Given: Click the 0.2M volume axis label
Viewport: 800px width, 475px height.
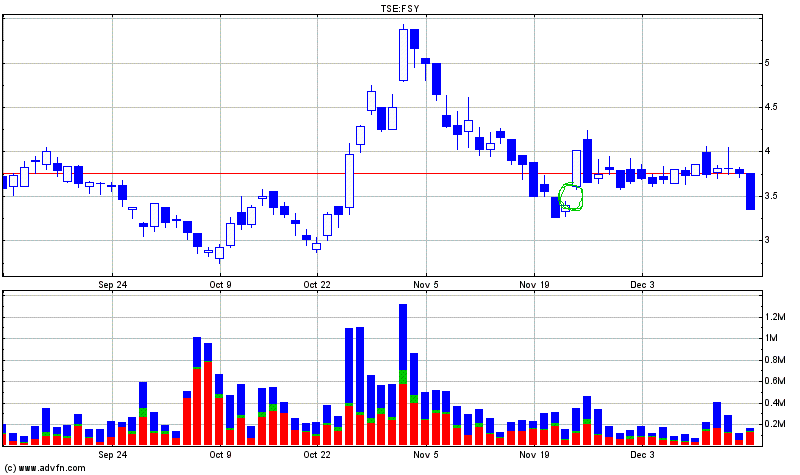Looking at the screenshot, I should (x=773, y=424).
